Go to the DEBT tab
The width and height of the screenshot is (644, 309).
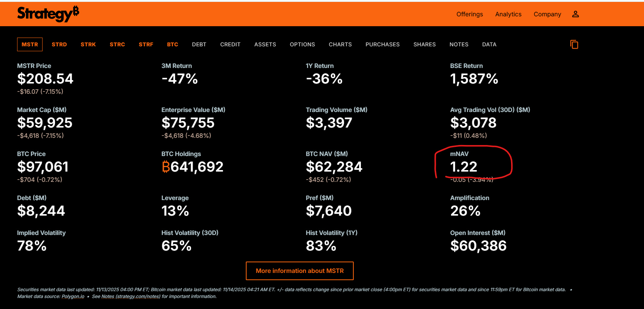[x=199, y=44]
